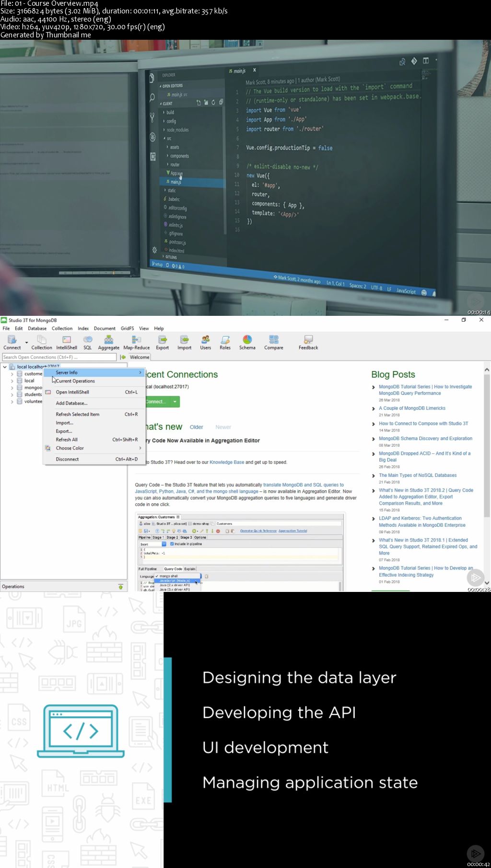Click the Choose Color palette icon in context menu
The width and height of the screenshot is (491, 868).
[48, 448]
